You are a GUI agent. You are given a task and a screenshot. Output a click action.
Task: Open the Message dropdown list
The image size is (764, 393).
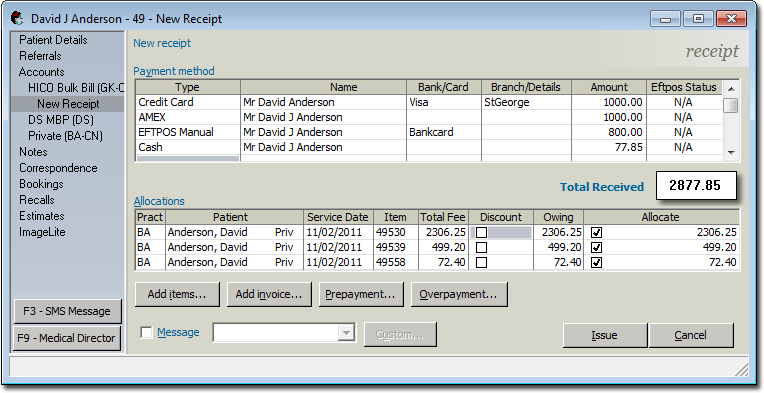pyautogui.click(x=346, y=333)
